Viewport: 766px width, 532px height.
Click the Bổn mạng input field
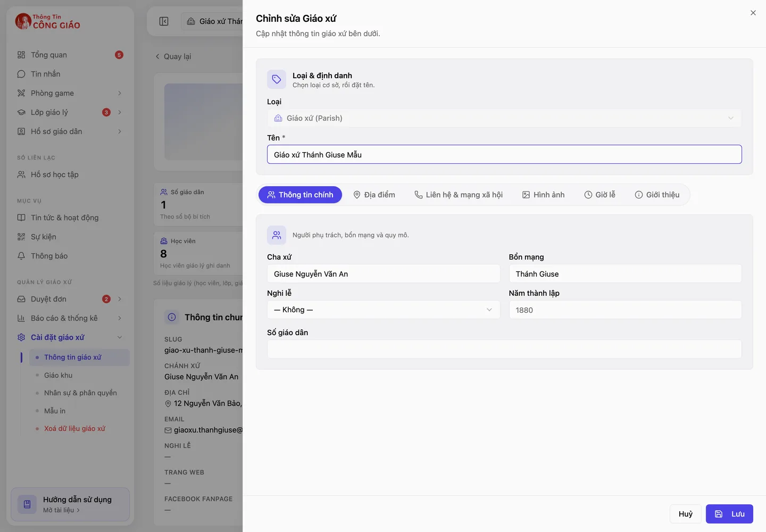[625, 273]
